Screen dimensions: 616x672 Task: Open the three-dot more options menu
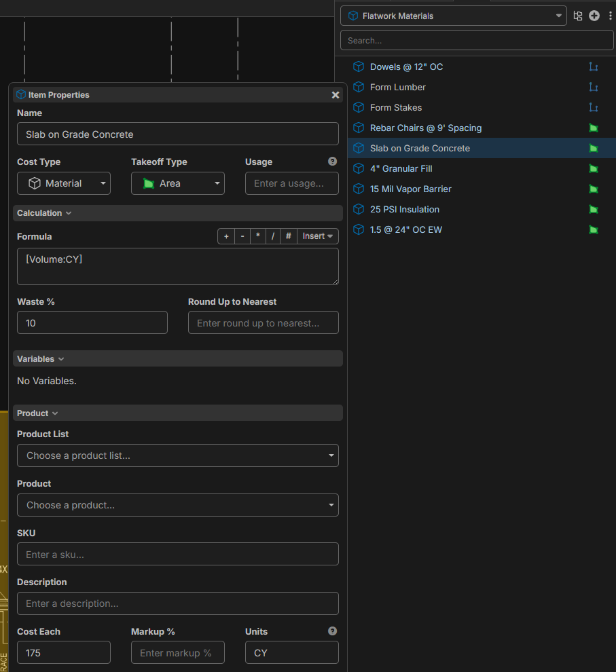(610, 16)
